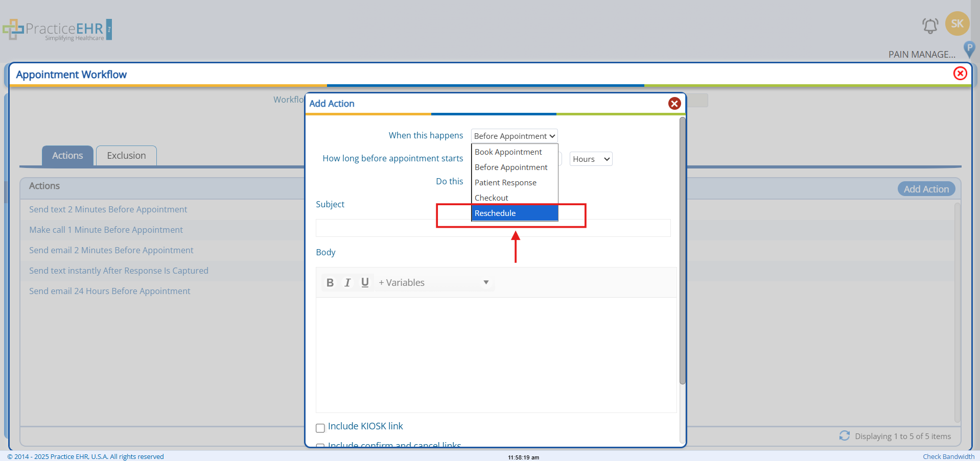This screenshot has width=980, height=461.
Task: Enable Include KIOSK link checkbox
Action: coord(320,428)
